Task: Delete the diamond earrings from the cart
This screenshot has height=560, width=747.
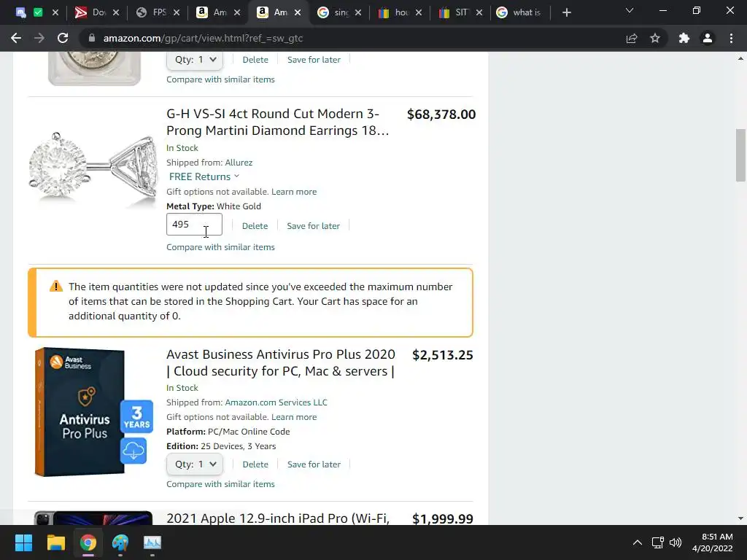Action: [255, 226]
